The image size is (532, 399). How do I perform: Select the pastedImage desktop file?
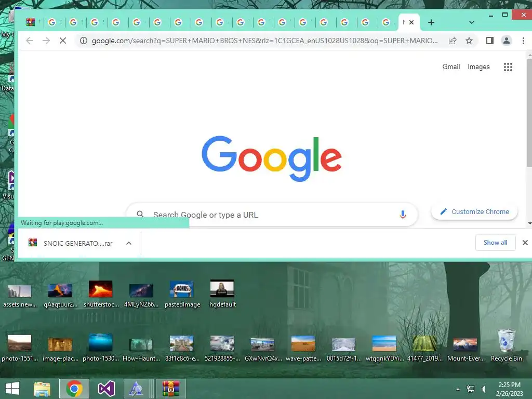[182, 294]
